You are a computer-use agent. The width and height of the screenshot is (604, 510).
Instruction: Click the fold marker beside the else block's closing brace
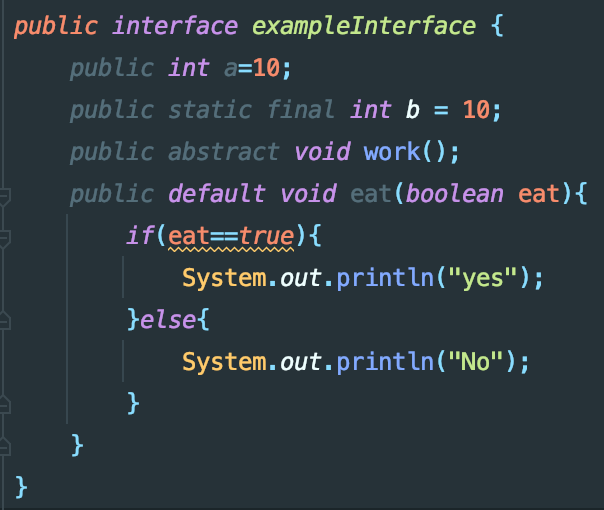coord(4,405)
